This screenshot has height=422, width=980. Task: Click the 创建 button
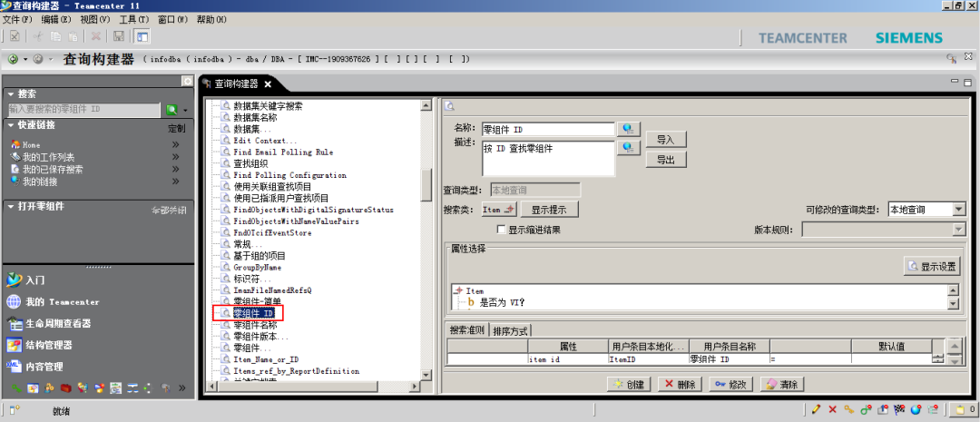630,384
